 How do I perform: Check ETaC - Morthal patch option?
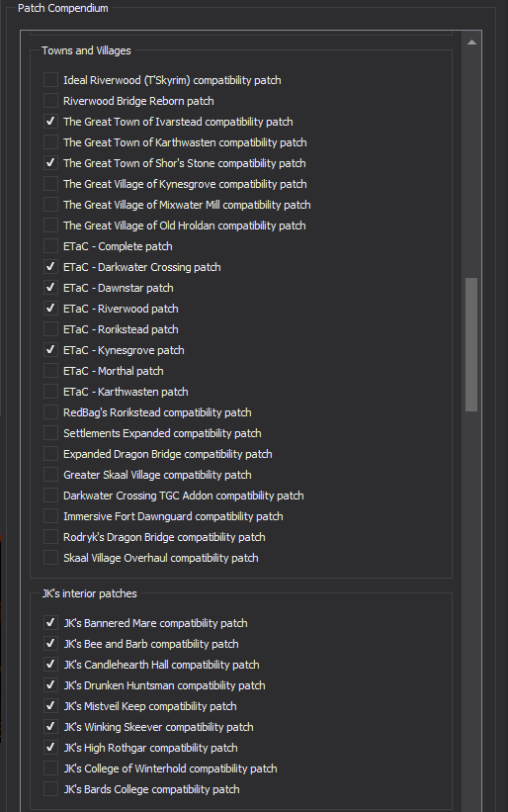[50, 371]
